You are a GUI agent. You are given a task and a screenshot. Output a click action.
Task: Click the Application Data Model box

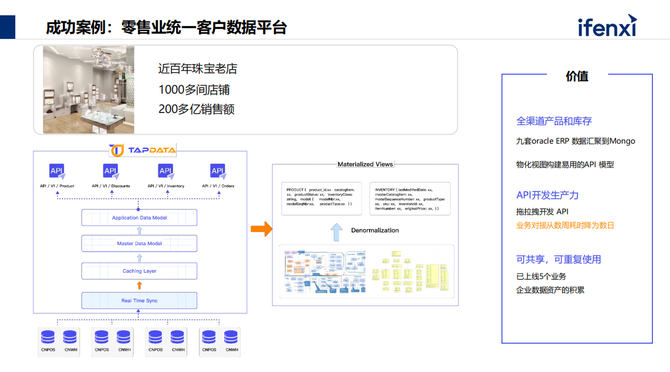pos(139,217)
